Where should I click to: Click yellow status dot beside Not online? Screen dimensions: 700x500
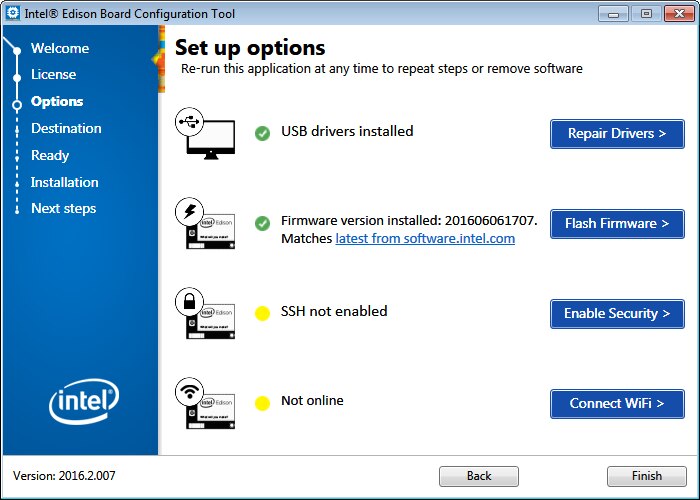[262, 403]
